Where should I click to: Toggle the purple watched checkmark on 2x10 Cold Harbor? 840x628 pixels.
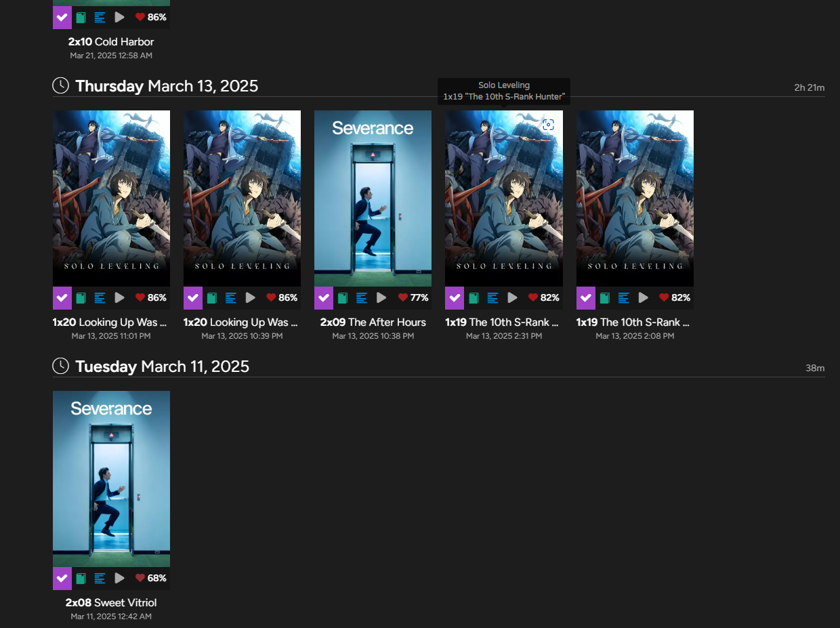coord(62,17)
